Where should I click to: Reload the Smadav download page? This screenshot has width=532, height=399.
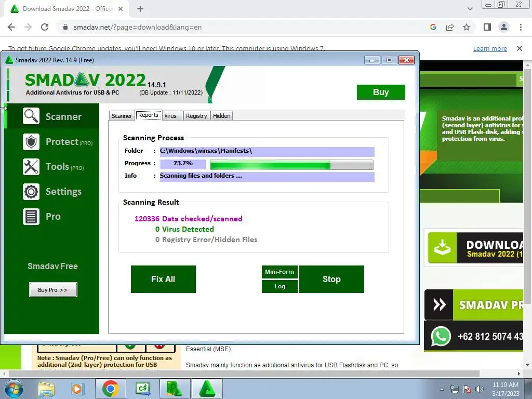point(45,27)
